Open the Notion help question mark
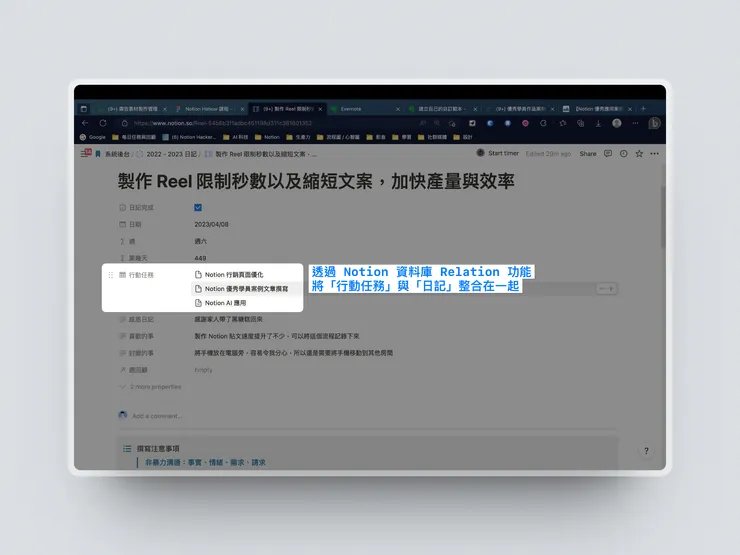This screenshot has height=555, width=740. (646, 451)
